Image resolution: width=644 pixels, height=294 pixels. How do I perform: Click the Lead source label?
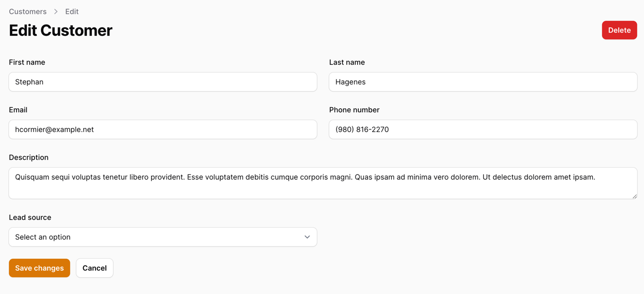click(30, 217)
